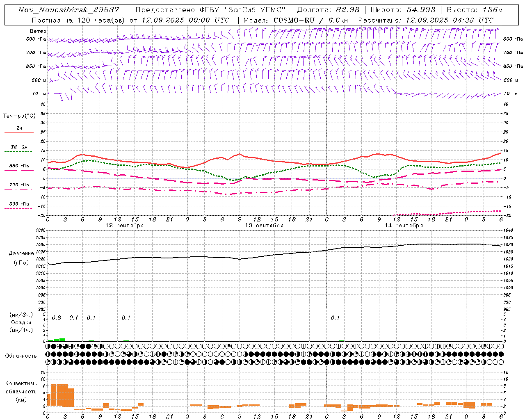Viewport: 525px width, 420px height.
Task: Select the Конвективн. label of convective cloud panel
Action: (x=21, y=383)
